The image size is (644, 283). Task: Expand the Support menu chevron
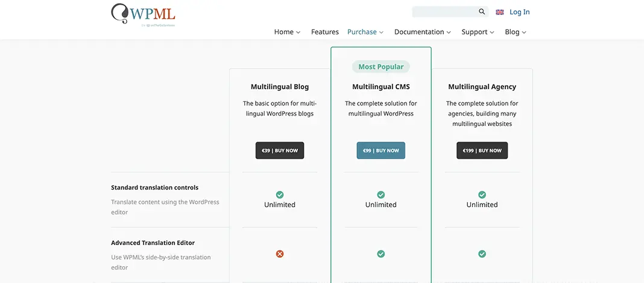492,33
